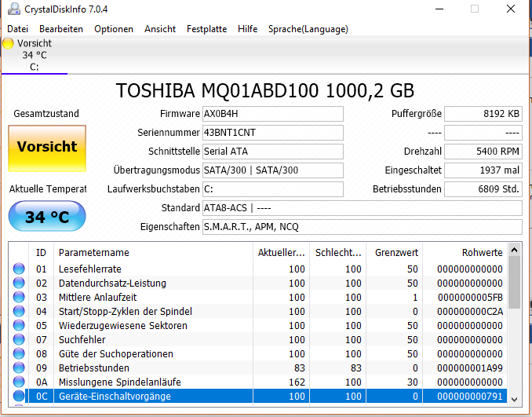Click the Übertragungsmodus field SATA/300
Screen dimensions: 532x417
(273, 170)
